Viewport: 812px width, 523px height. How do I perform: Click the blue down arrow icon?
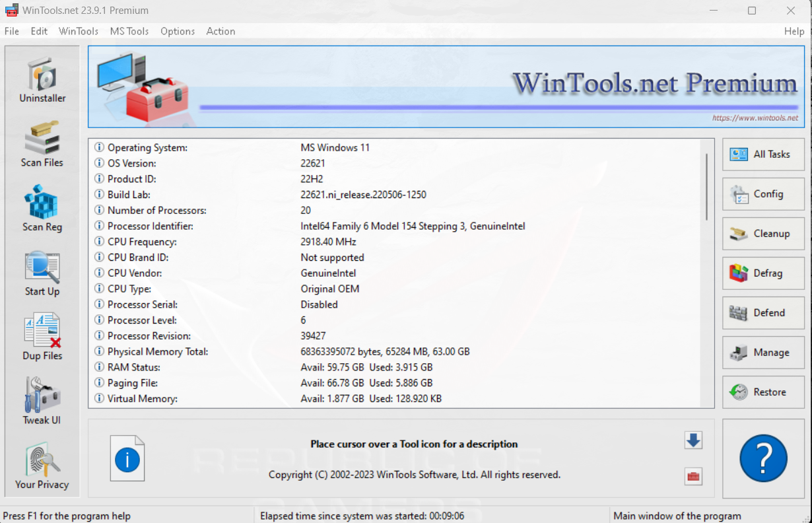click(693, 440)
